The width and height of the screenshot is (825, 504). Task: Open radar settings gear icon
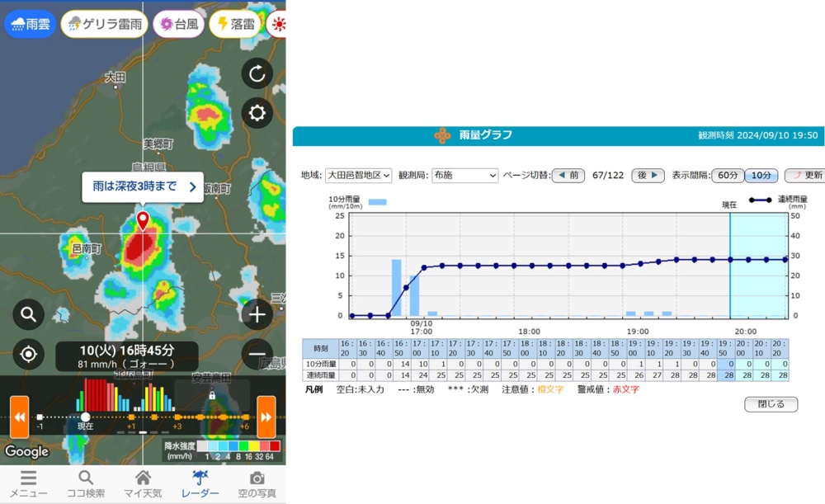tap(257, 112)
